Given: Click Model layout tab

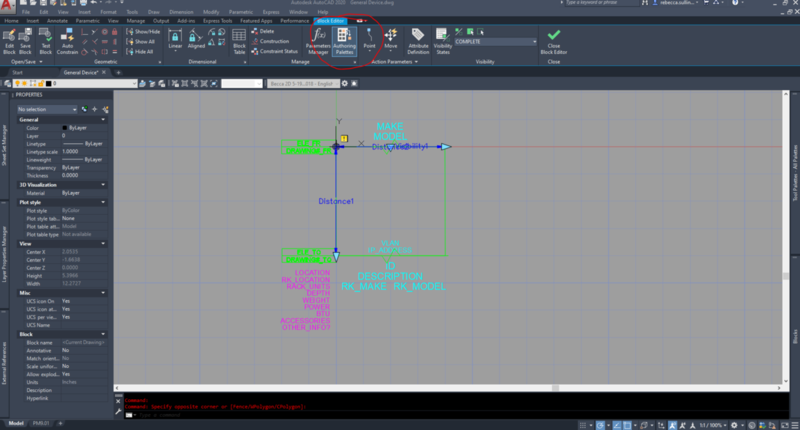Looking at the screenshot, I should tap(16, 423).
